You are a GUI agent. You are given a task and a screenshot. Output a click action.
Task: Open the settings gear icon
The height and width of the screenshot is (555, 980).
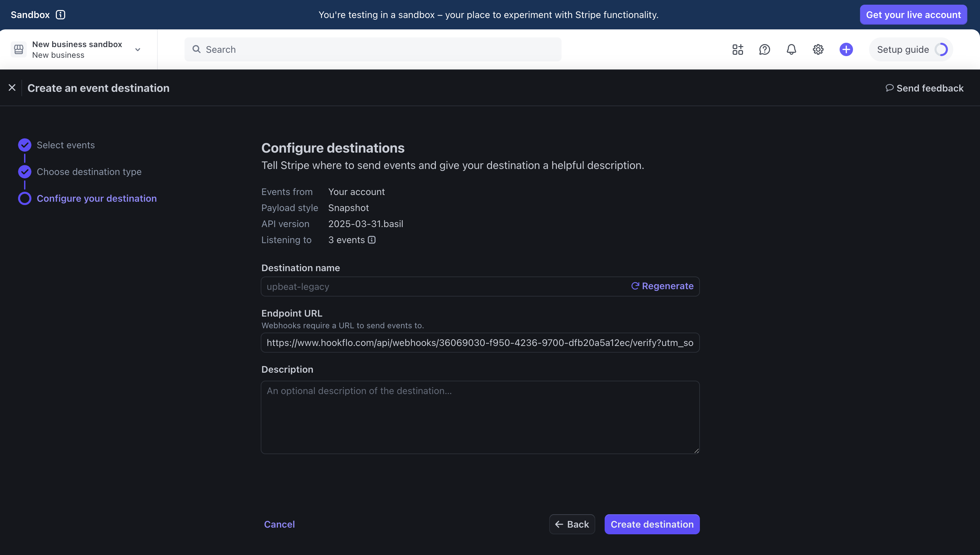pyautogui.click(x=818, y=49)
